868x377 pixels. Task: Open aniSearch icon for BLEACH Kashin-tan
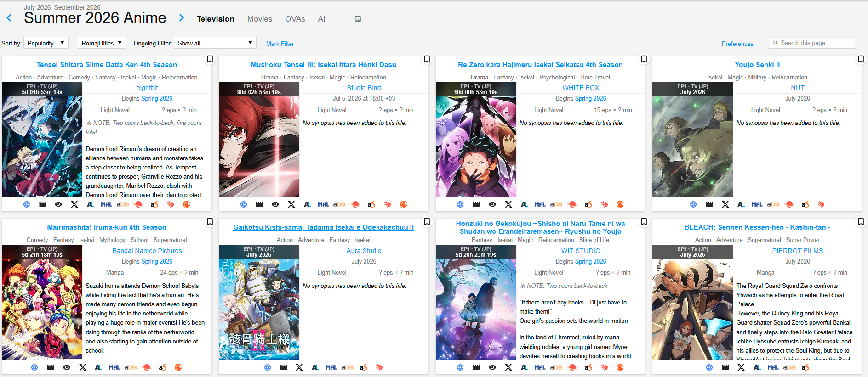point(805,367)
